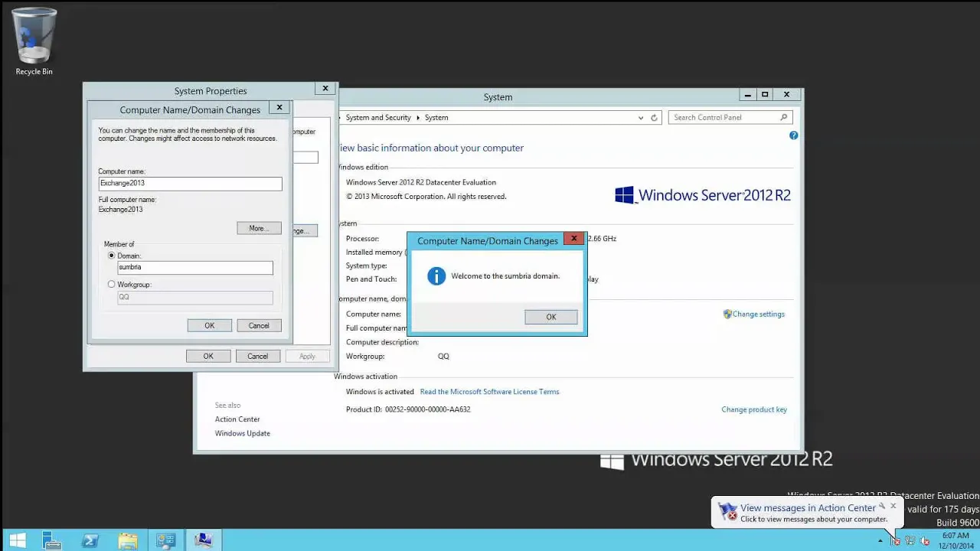Image resolution: width=980 pixels, height=551 pixels.
Task: Click the network tray icon
Action: pos(910,541)
